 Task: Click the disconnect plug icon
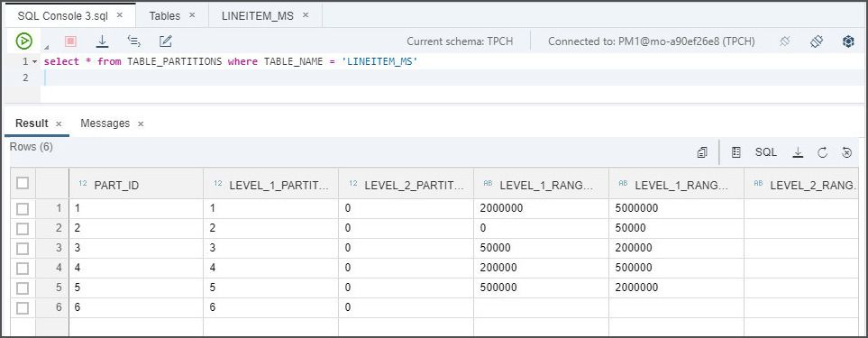coord(784,41)
